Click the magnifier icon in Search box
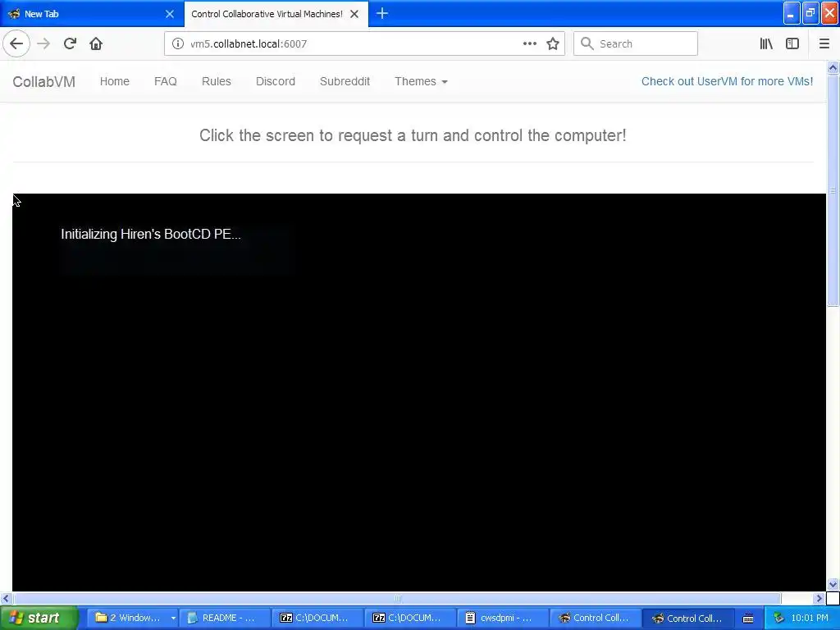840x630 pixels. [x=587, y=43]
